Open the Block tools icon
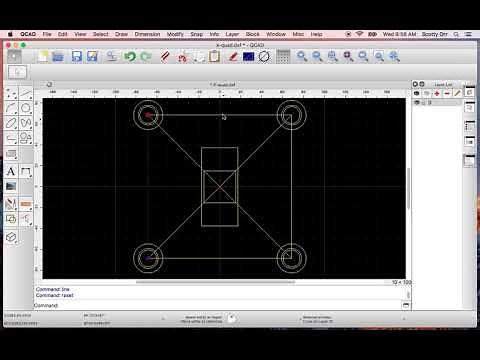Screen dimensions: 480x360 11,219
